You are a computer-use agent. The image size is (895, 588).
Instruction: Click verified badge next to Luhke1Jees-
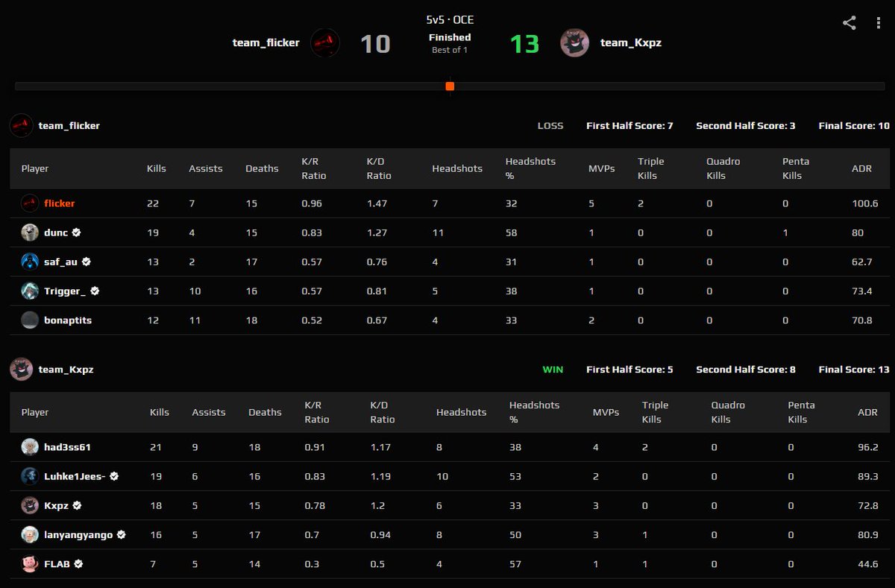tap(114, 476)
